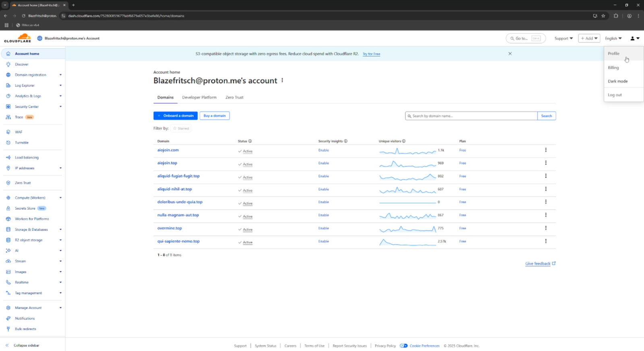
Task: Expand the Log Explorer submenu
Action: [x=60, y=85]
